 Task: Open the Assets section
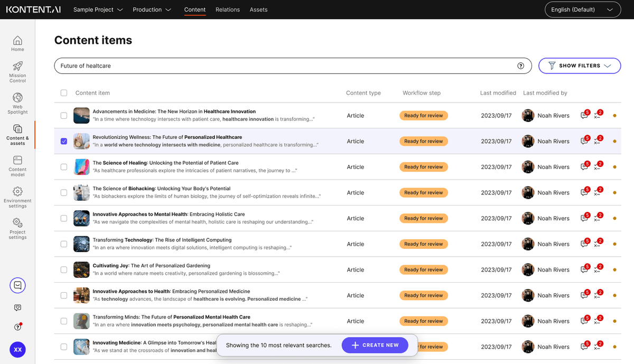click(x=258, y=10)
